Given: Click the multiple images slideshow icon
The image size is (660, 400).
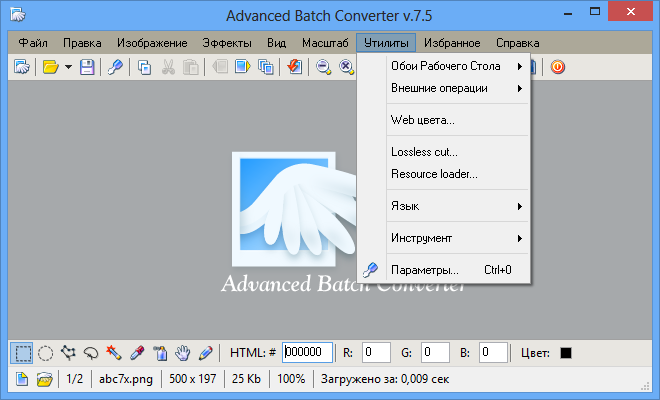Looking at the screenshot, I should point(266,67).
